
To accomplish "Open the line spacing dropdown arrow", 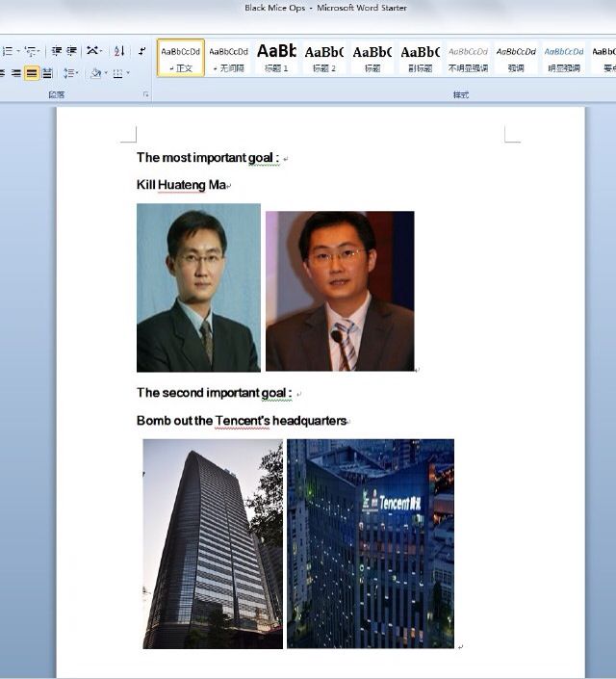I will pyautogui.click(x=77, y=73).
